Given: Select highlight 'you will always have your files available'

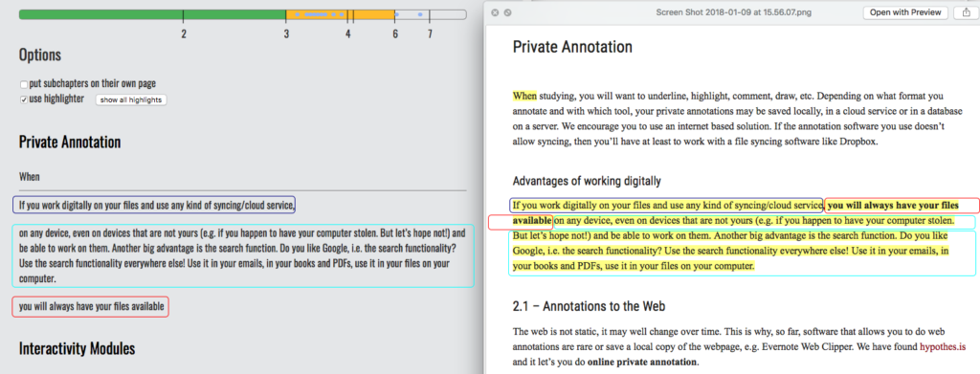Looking at the screenshot, I should pos(91,307).
